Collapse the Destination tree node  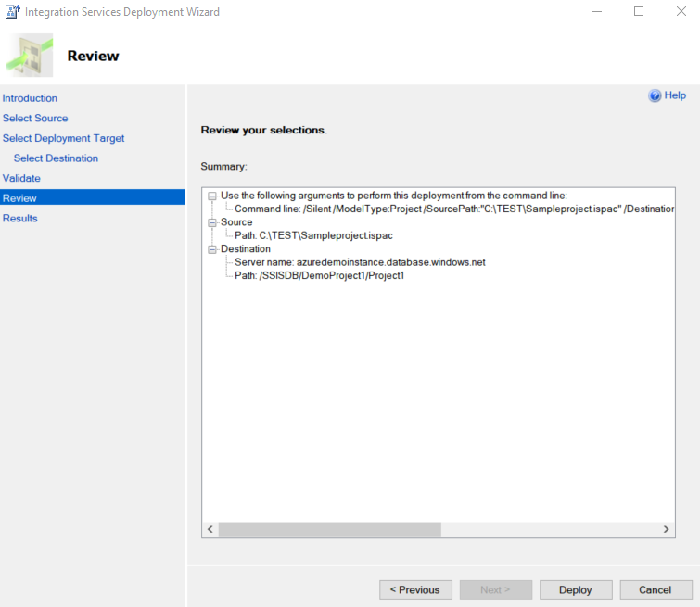(x=212, y=249)
